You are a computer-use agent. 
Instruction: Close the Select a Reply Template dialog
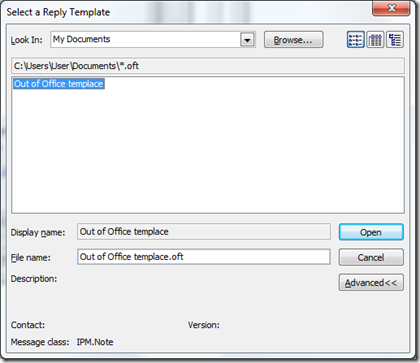pos(391,8)
